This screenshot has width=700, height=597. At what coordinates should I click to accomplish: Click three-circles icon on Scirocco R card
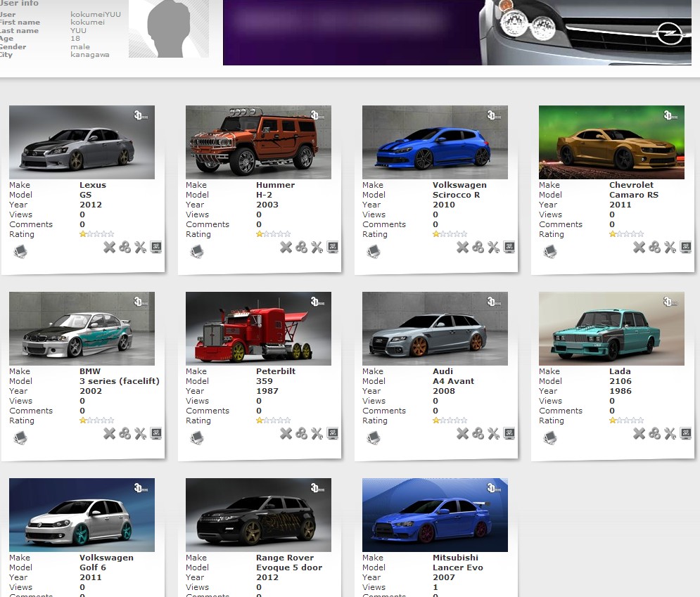[478, 248]
